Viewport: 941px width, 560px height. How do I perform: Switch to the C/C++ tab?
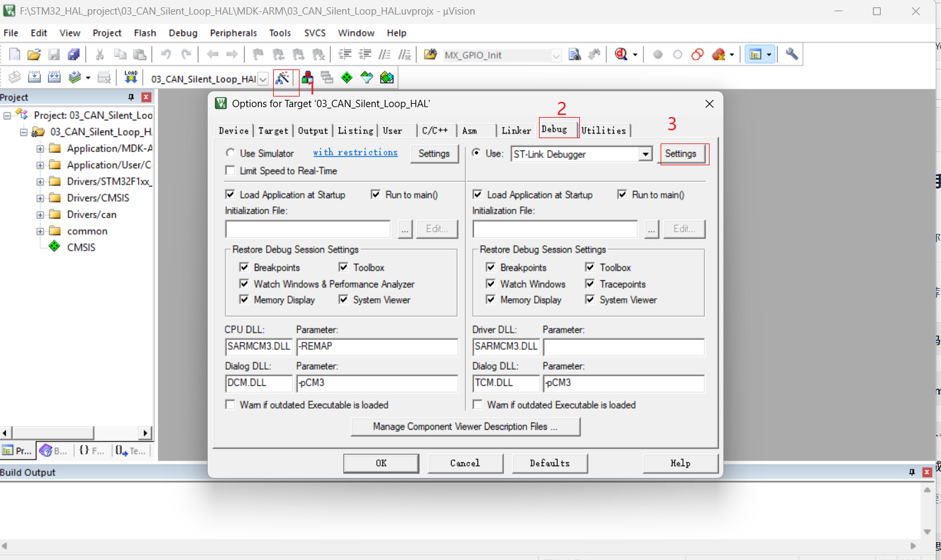[435, 131]
